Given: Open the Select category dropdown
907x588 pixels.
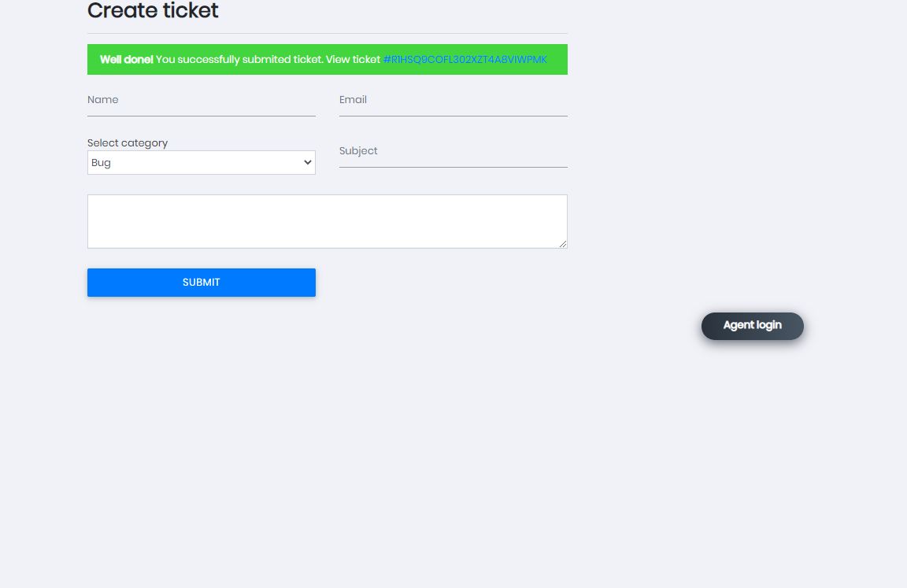Looking at the screenshot, I should pos(201,163).
